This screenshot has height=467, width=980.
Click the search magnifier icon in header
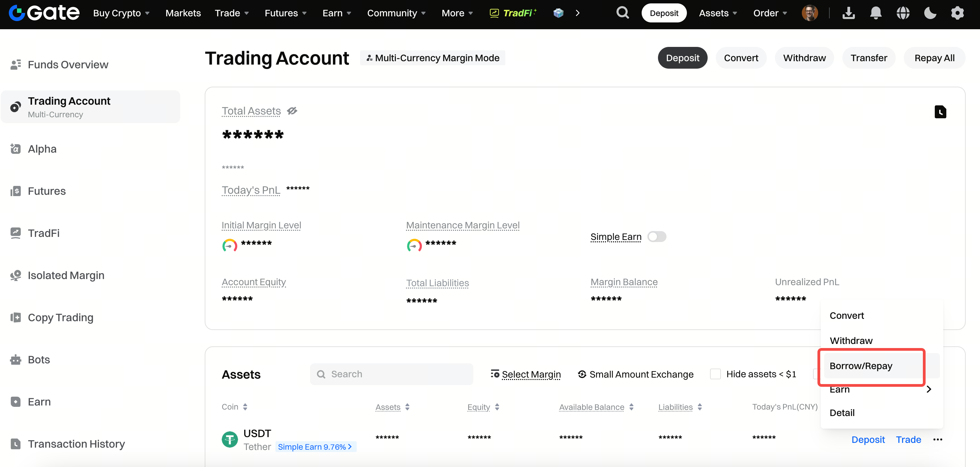click(x=622, y=13)
